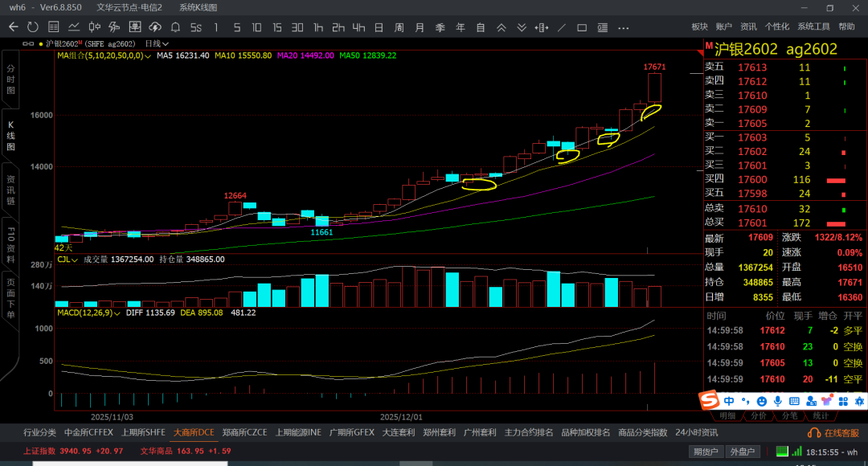This screenshot has width=868, height=466.
Task: Open the price alert bell icon
Action: pos(175,27)
